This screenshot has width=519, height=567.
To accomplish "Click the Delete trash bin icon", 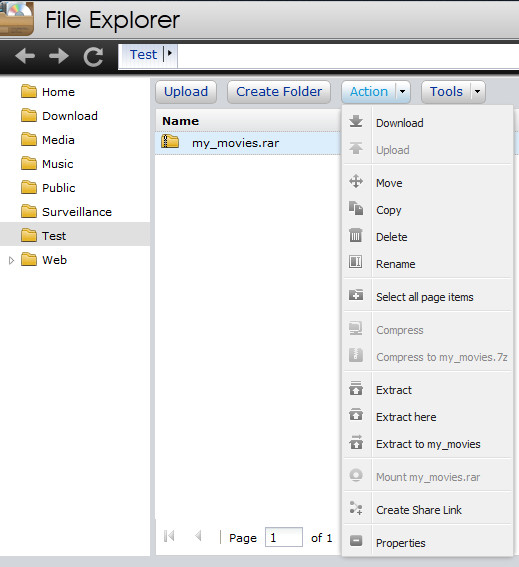I will click(356, 235).
